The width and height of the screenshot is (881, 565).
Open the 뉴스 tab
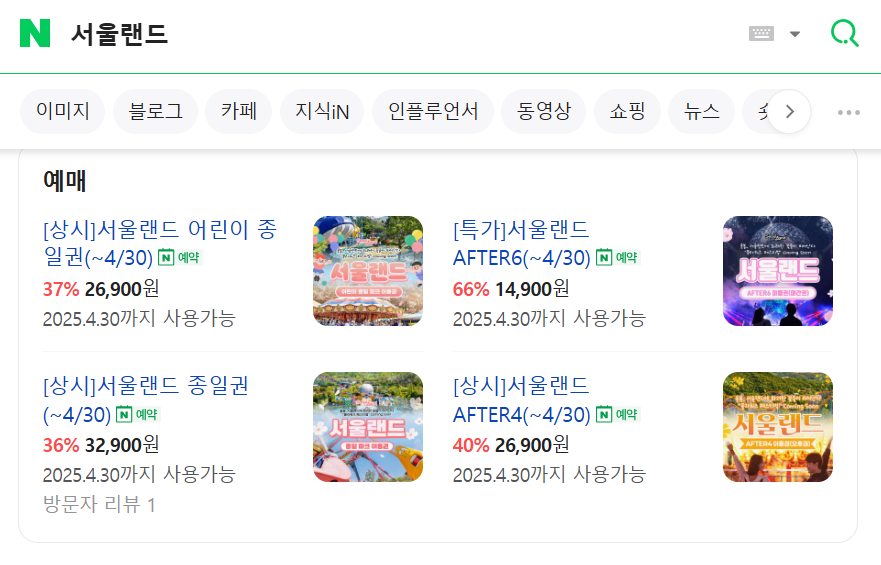tap(701, 111)
